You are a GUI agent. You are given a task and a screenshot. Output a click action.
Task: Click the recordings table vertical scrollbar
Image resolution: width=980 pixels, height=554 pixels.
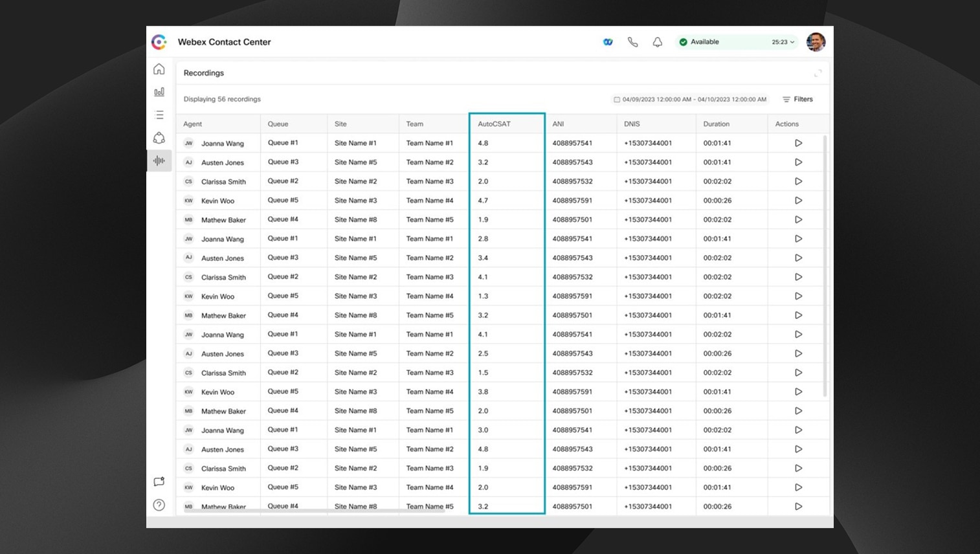[x=825, y=265]
